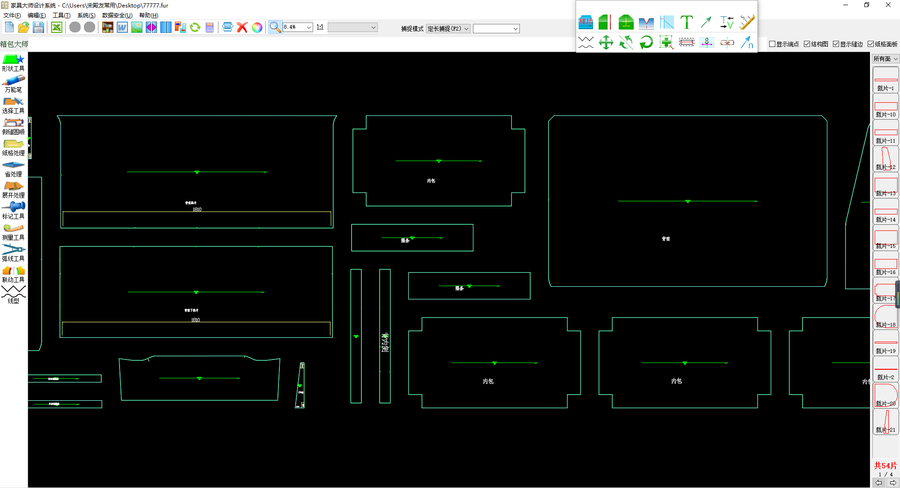
Task: Open the 文件(F) menu
Action: coord(12,15)
